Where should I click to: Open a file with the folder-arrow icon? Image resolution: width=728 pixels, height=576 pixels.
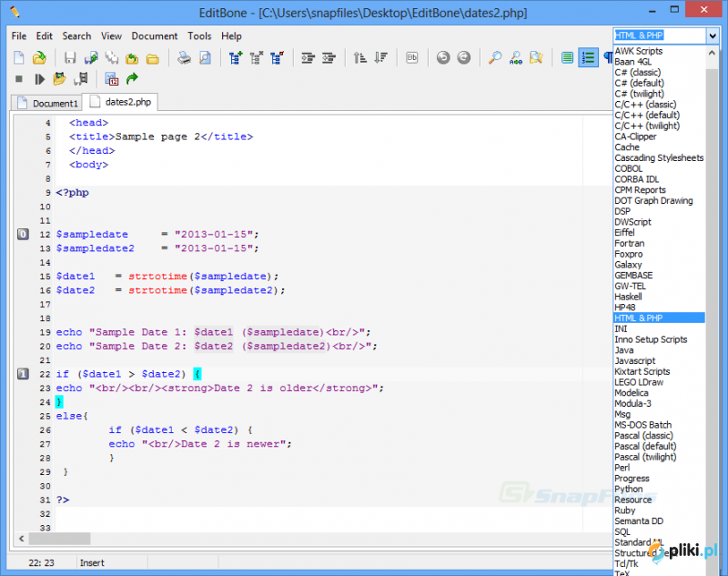coord(39,58)
